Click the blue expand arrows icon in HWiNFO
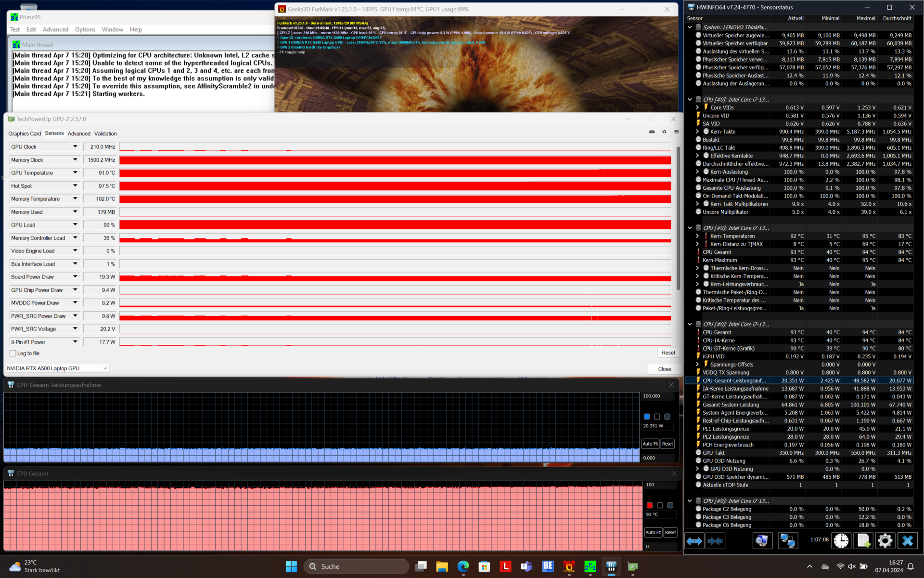 (x=694, y=541)
